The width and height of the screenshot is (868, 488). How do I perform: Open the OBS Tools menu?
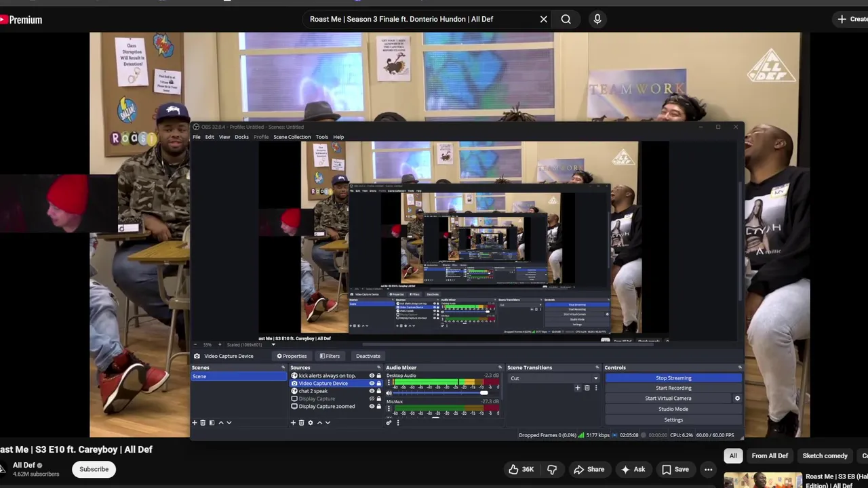pyautogui.click(x=321, y=137)
